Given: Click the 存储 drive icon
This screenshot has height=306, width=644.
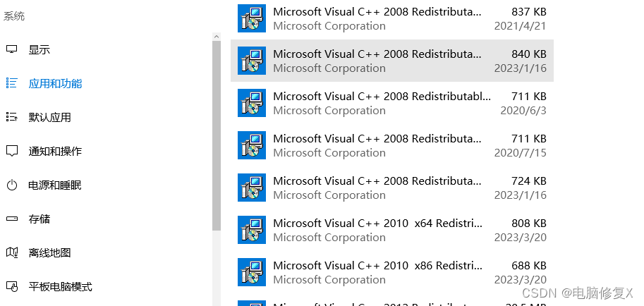Looking at the screenshot, I should click(x=12, y=219).
